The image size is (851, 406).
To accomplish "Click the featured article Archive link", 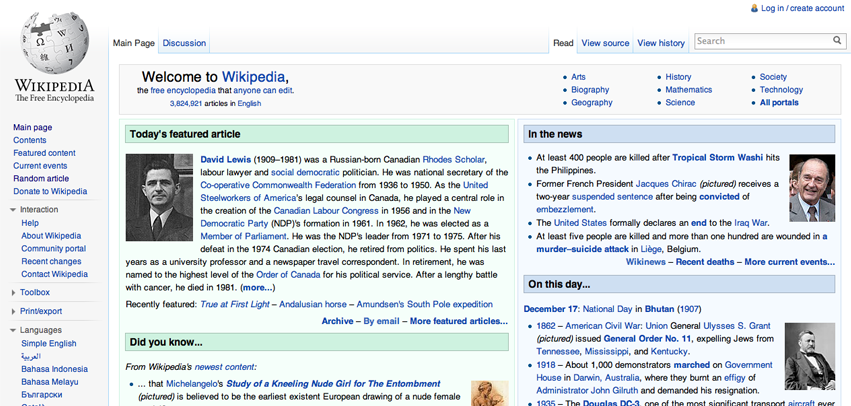I will (337, 321).
